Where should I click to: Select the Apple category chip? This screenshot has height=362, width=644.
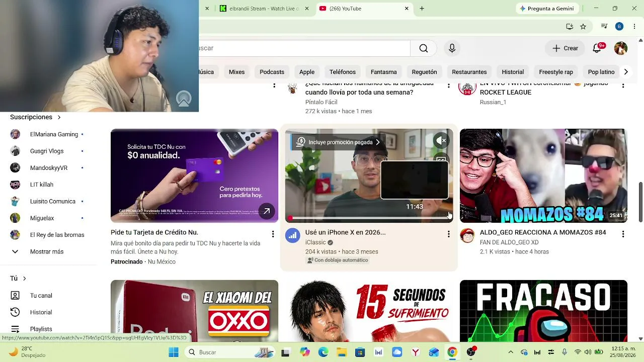tap(307, 72)
